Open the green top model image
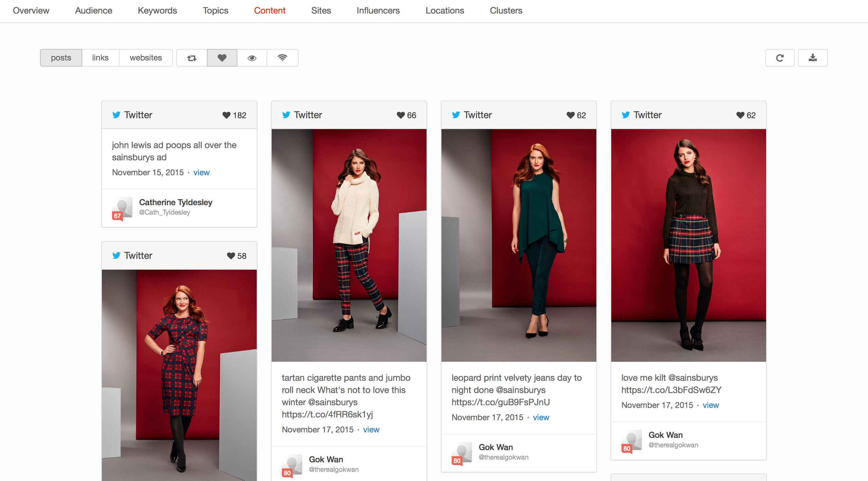This screenshot has height=481, width=868. click(x=519, y=245)
